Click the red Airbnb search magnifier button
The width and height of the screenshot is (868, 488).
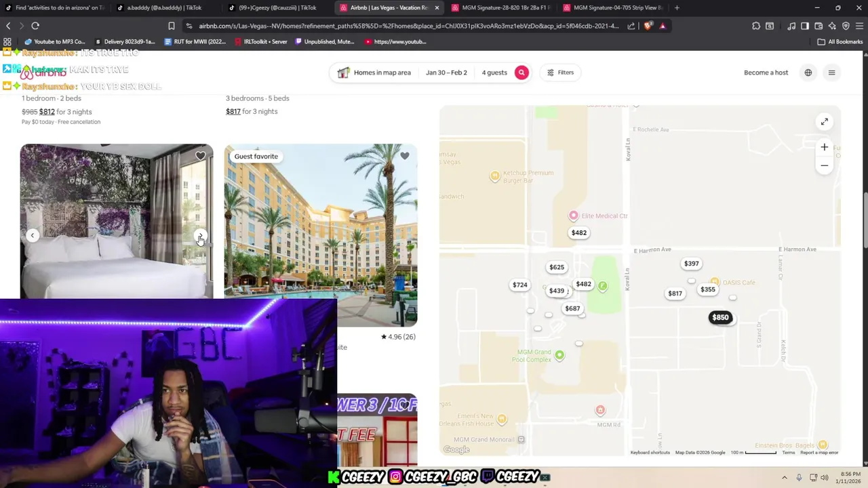(521, 73)
